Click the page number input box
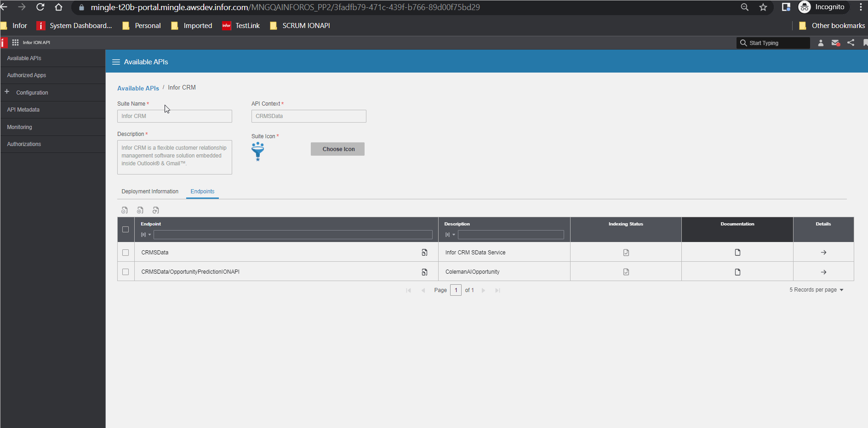The height and width of the screenshot is (428, 868). pos(456,290)
